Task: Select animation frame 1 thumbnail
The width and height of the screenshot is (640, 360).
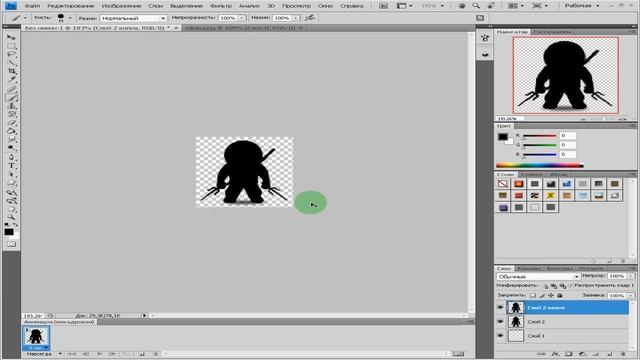Action: click(x=36, y=338)
